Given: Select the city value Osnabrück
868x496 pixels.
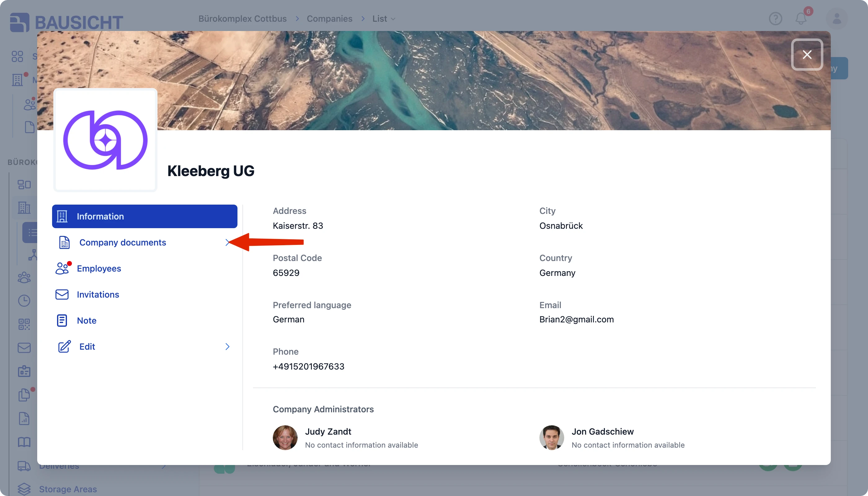Looking at the screenshot, I should coord(561,226).
